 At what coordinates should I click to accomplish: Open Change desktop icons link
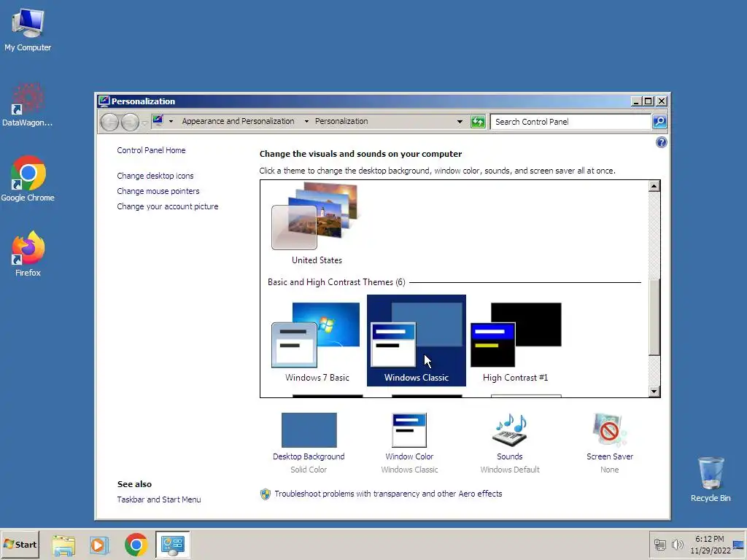point(155,176)
